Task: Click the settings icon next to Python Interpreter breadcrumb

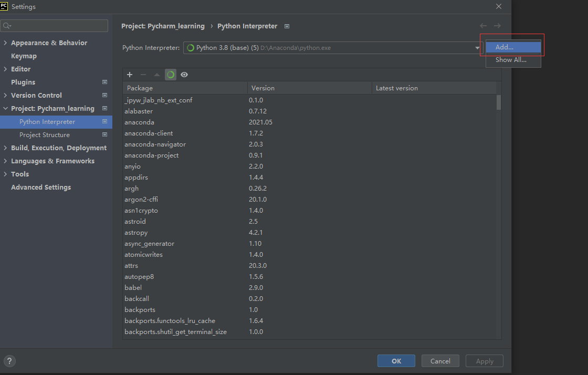Action: coord(287,26)
